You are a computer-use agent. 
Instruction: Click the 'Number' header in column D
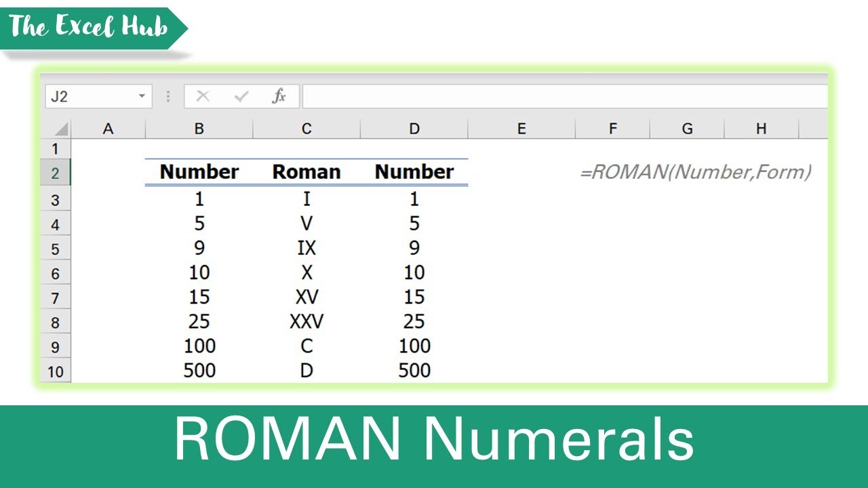[414, 172]
